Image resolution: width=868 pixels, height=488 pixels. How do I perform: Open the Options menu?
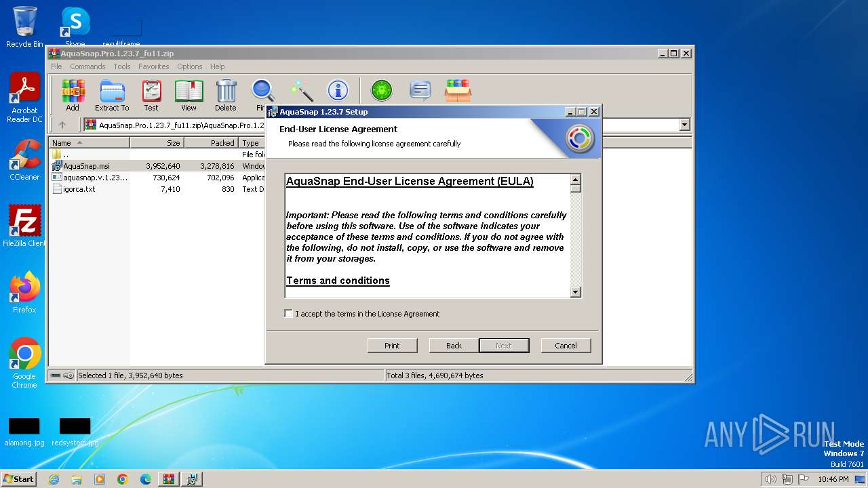tap(190, 66)
